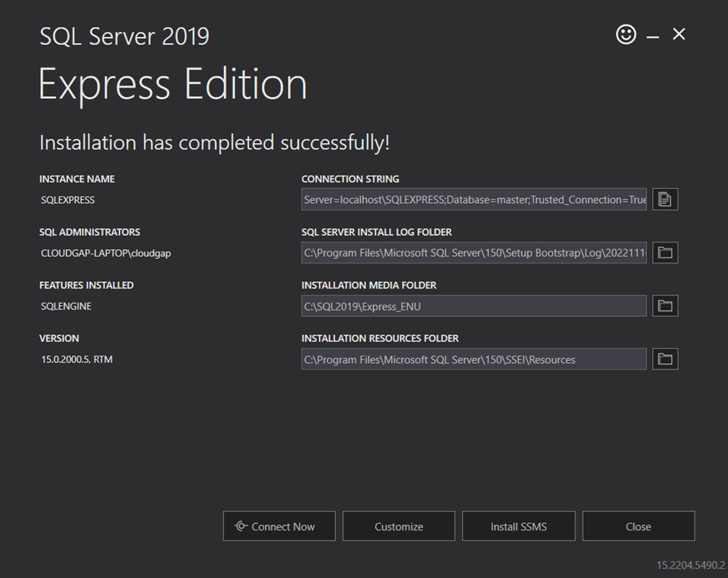Click the Connect Now button

279,526
